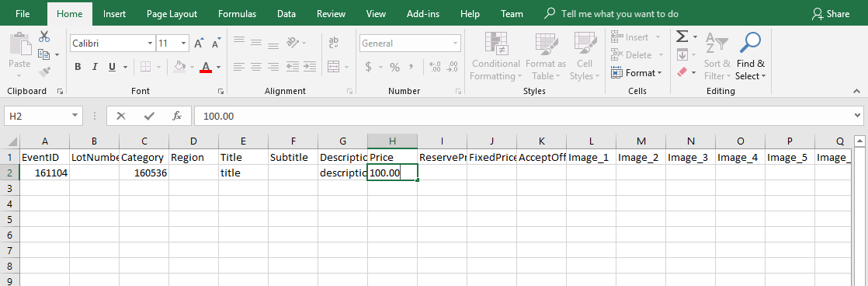Click Tell me what you want search
Screen dimensions: 868x286
point(611,14)
